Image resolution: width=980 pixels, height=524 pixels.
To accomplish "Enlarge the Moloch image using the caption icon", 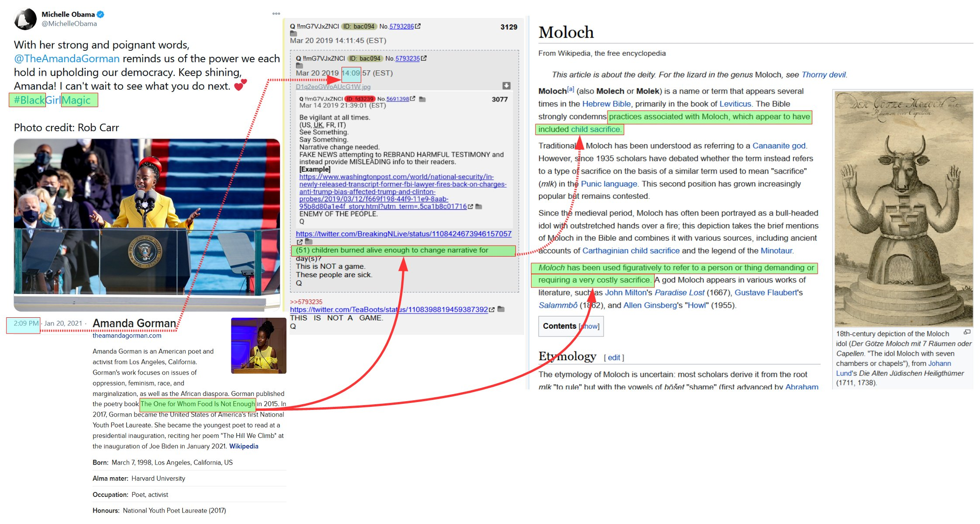I will pos(967,332).
